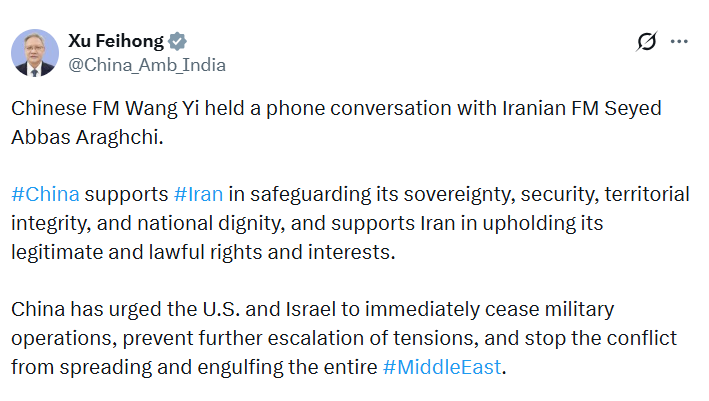The width and height of the screenshot is (709, 401).
Task: Open the #Iran hashtag link
Action: tap(198, 193)
